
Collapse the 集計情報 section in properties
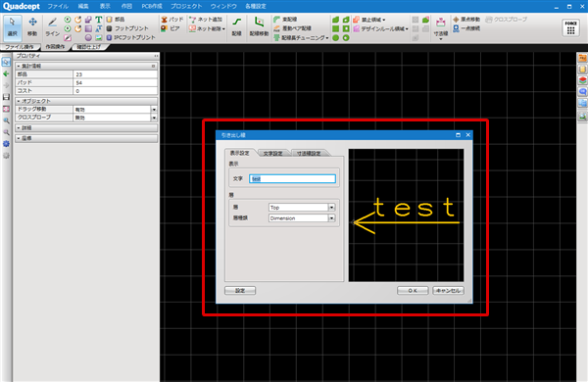tap(19, 66)
